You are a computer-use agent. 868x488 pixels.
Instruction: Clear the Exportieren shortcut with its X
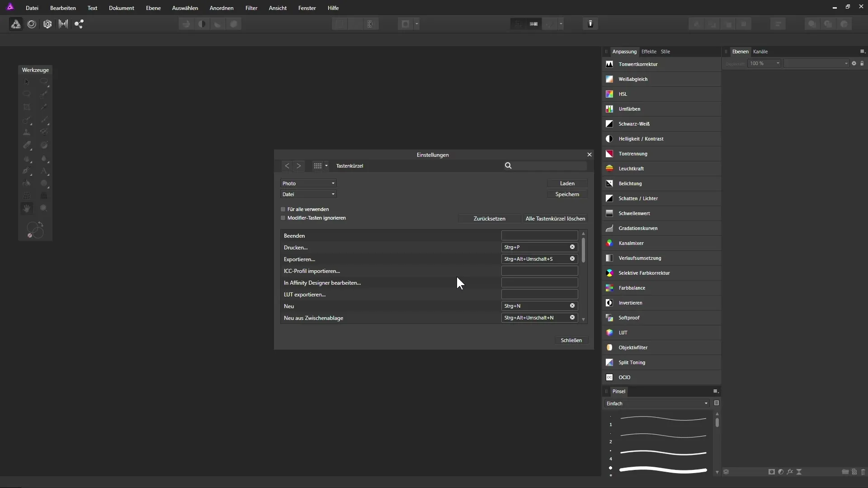tap(572, 259)
